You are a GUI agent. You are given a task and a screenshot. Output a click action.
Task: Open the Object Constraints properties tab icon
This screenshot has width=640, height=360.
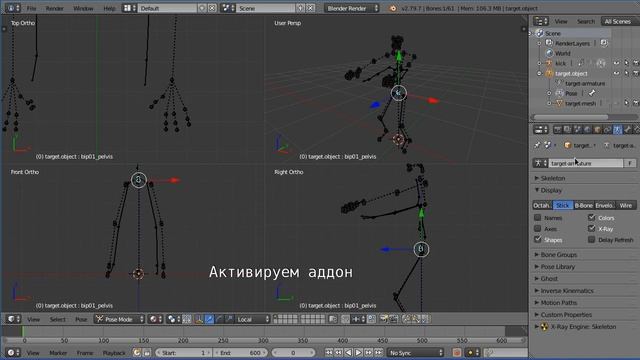coord(607,130)
